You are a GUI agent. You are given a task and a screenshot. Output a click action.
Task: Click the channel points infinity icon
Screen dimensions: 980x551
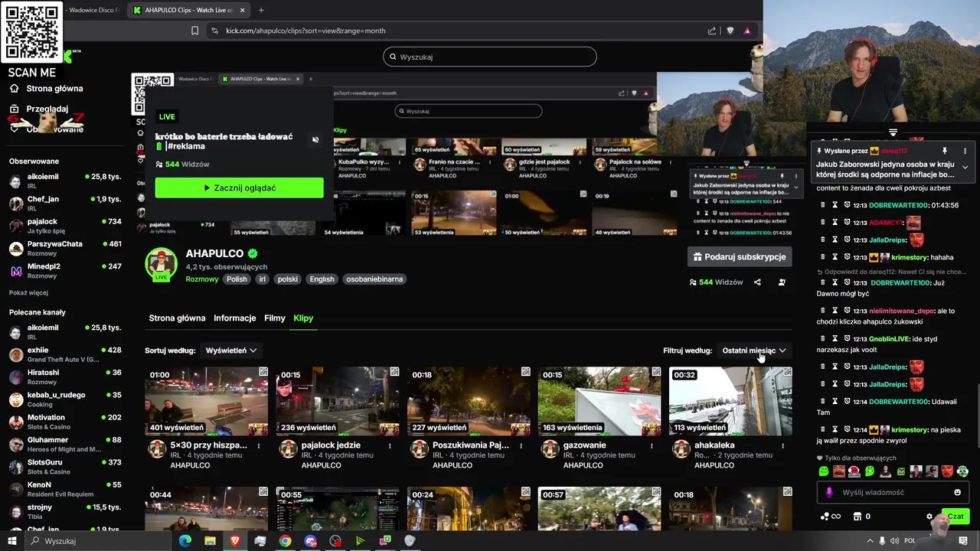click(830, 517)
